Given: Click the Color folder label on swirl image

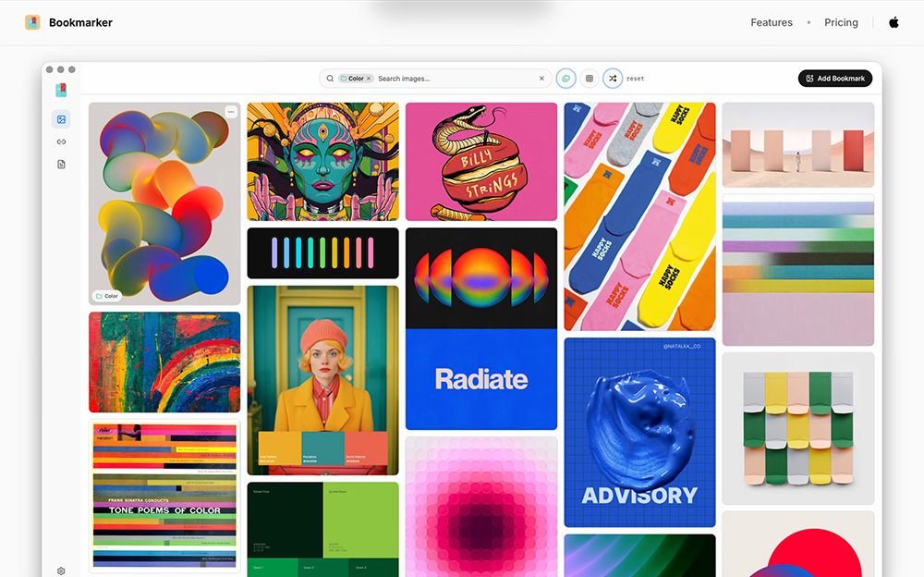Looking at the screenshot, I should [106, 296].
